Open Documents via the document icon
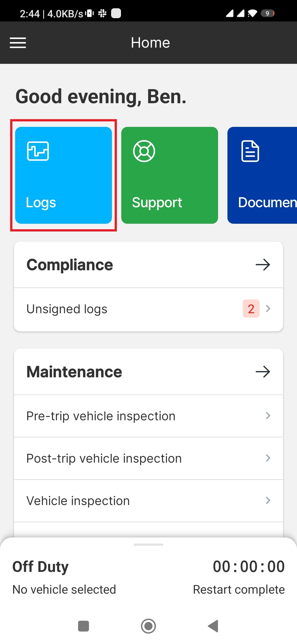 click(x=251, y=151)
